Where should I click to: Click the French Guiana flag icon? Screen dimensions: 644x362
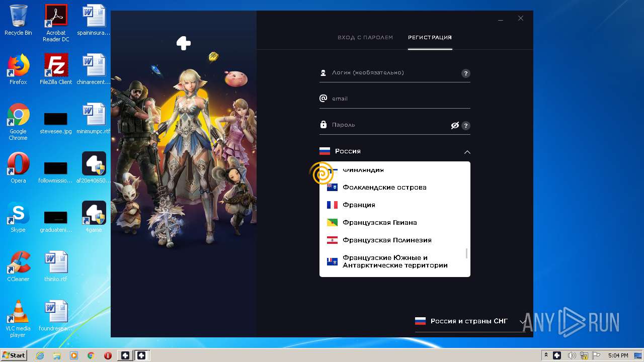coord(332,223)
